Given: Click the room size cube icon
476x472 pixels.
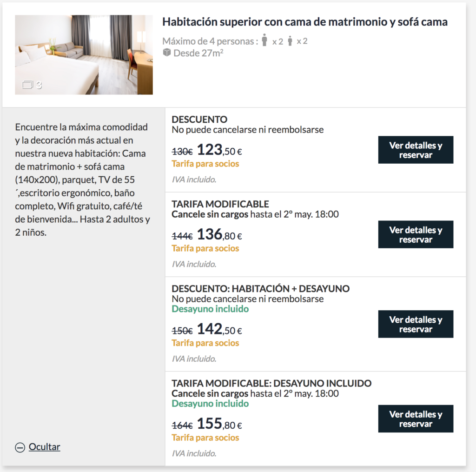Looking at the screenshot, I should click(x=167, y=53).
